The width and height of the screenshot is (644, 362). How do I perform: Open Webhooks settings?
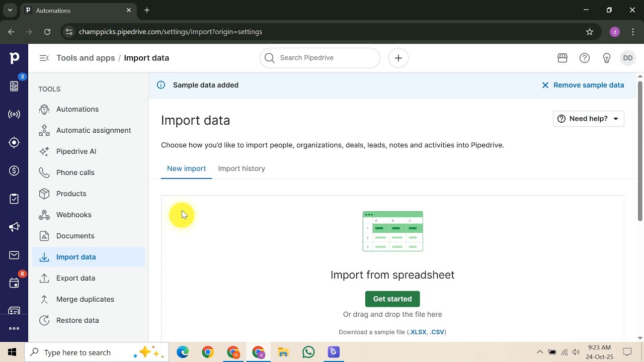(x=89, y=215)
